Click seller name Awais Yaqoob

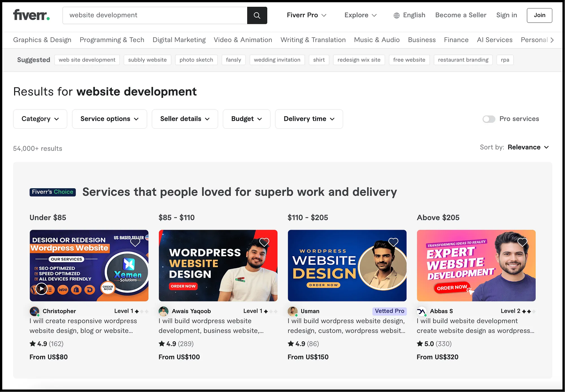click(191, 311)
